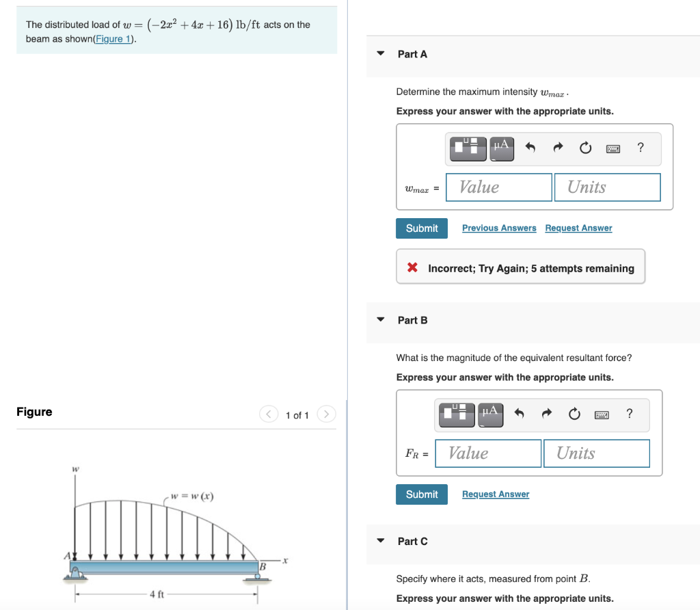Image resolution: width=700 pixels, height=610 pixels.
Task: Open the Figure 1 link
Action: pyautogui.click(x=113, y=38)
